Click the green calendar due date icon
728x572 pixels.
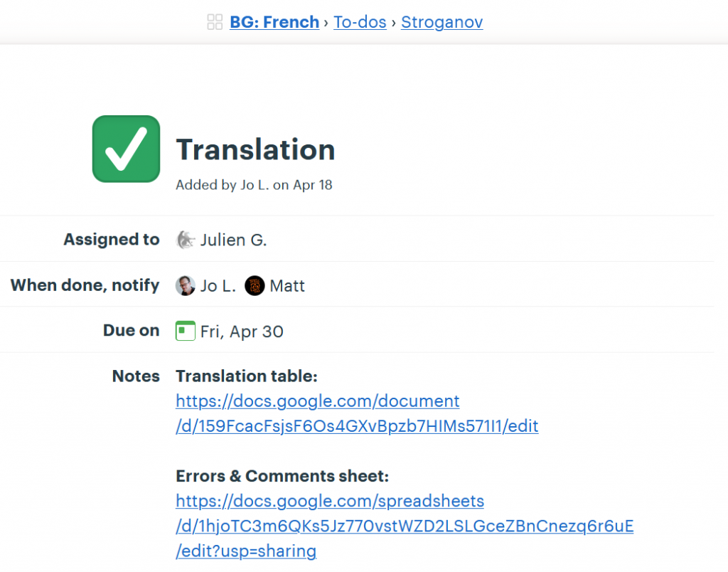coord(186,331)
